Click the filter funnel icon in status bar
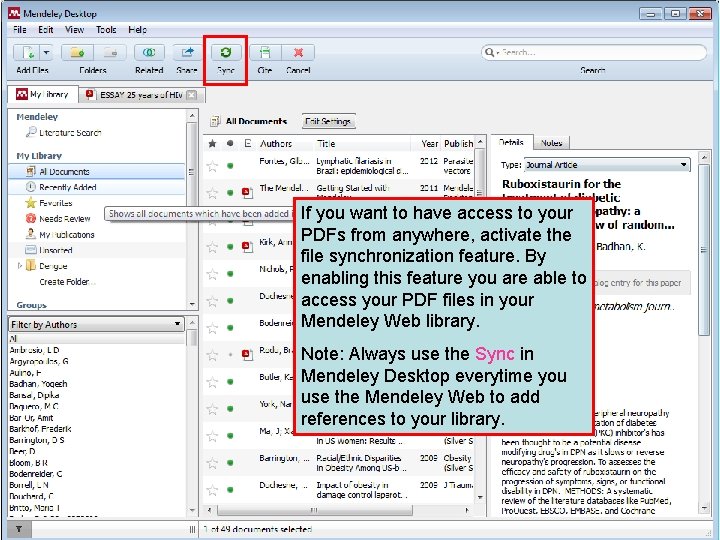 (19, 529)
